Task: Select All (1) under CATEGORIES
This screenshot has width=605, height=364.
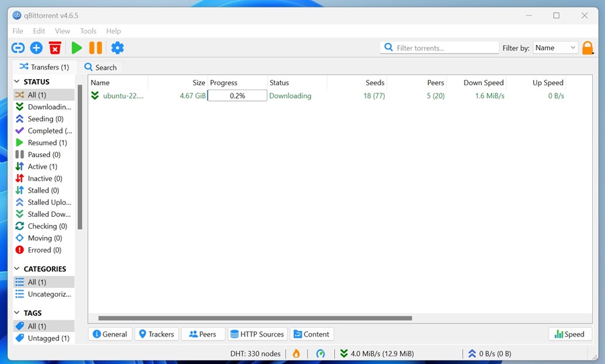Action: tap(44, 282)
